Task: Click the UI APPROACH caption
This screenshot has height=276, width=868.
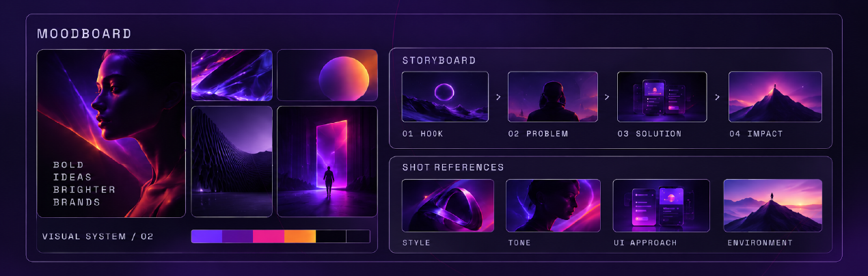Action: [645, 243]
